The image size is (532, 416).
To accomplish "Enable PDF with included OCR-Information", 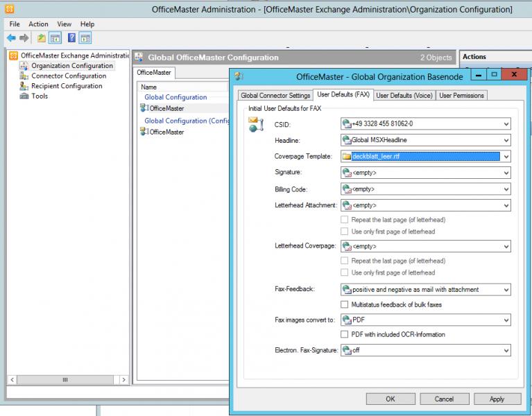I will [x=345, y=334].
